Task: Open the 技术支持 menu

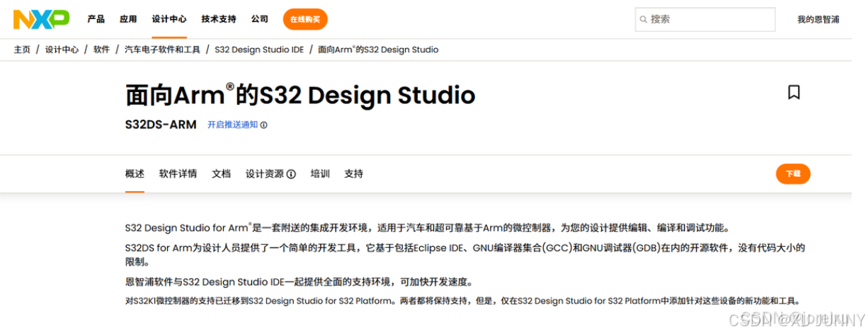Action: (x=219, y=19)
